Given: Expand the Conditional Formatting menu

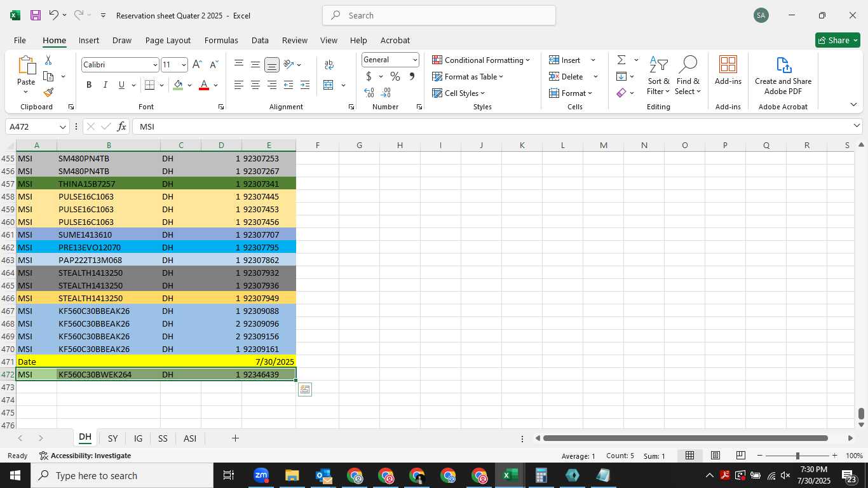Looking at the screenshot, I should click(481, 60).
